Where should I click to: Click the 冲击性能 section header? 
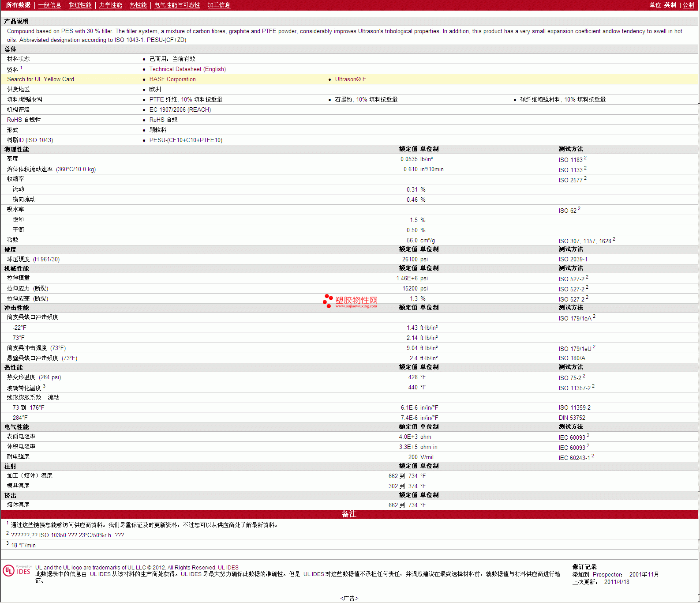pos(16,308)
